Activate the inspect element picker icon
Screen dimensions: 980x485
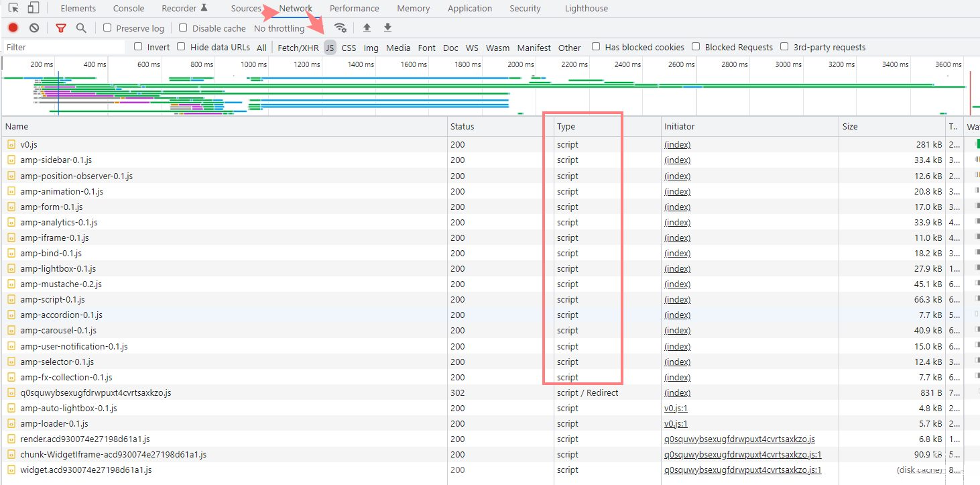(x=13, y=8)
